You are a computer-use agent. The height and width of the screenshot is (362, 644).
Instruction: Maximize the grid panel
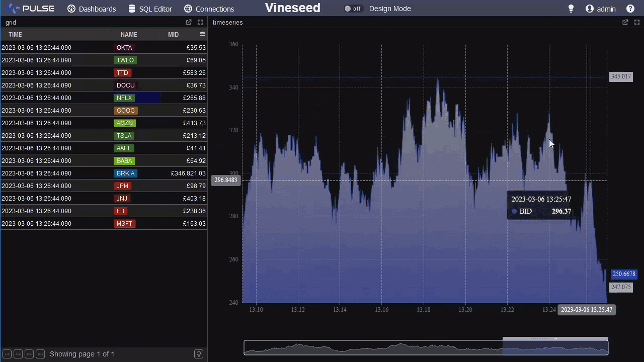click(x=200, y=22)
